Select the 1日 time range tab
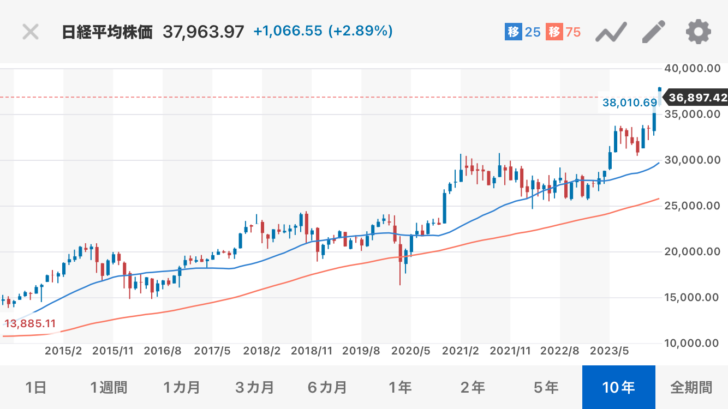Viewport: 728px width, 409px height. click(x=35, y=387)
